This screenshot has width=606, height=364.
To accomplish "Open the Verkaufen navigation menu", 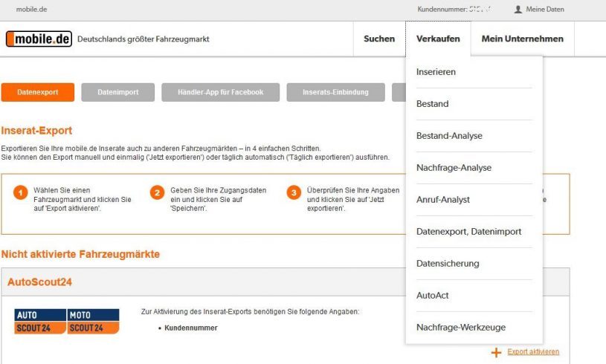I will coord(438,39).
